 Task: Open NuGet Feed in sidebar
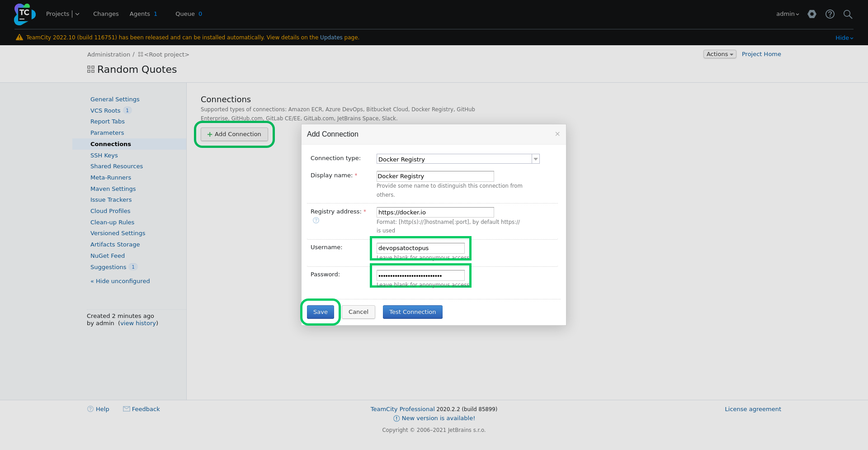(108, 256)
